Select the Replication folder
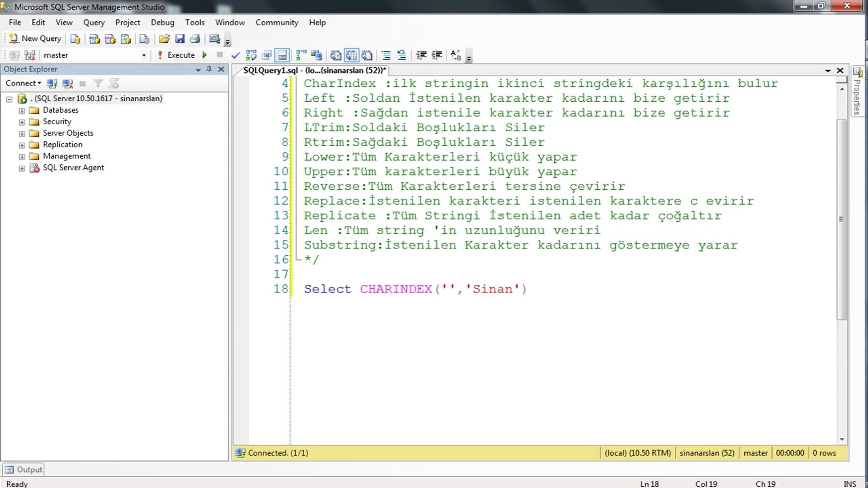Screen dimensions: 868x488 [62, 145]
